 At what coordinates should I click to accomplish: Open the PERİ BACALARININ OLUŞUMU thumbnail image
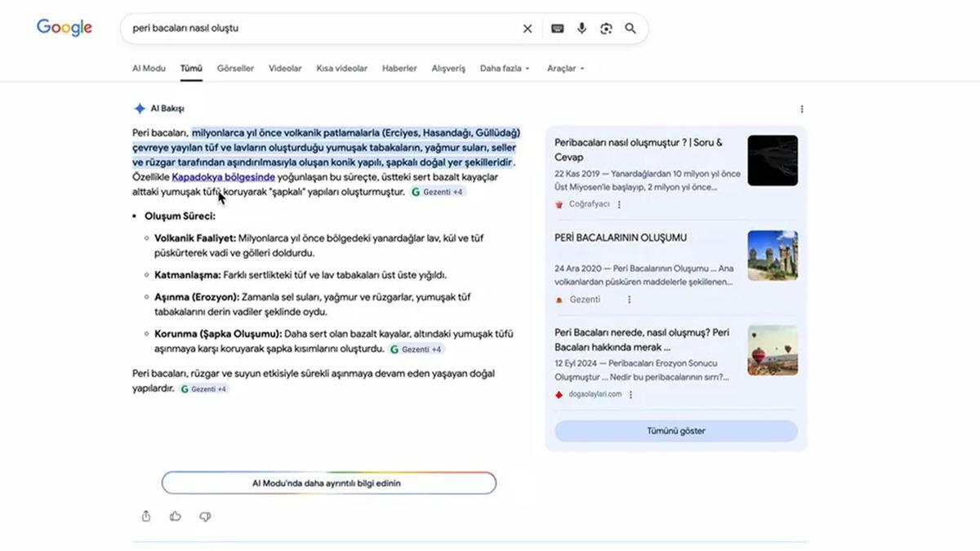click(772, 256)
